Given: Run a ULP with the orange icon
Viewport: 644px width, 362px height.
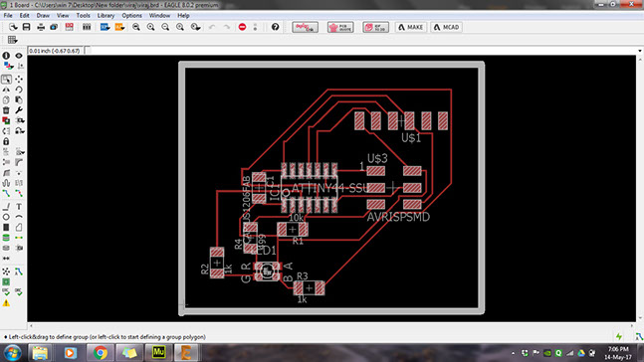Looking at the screenshot, I should coord(119,27).
